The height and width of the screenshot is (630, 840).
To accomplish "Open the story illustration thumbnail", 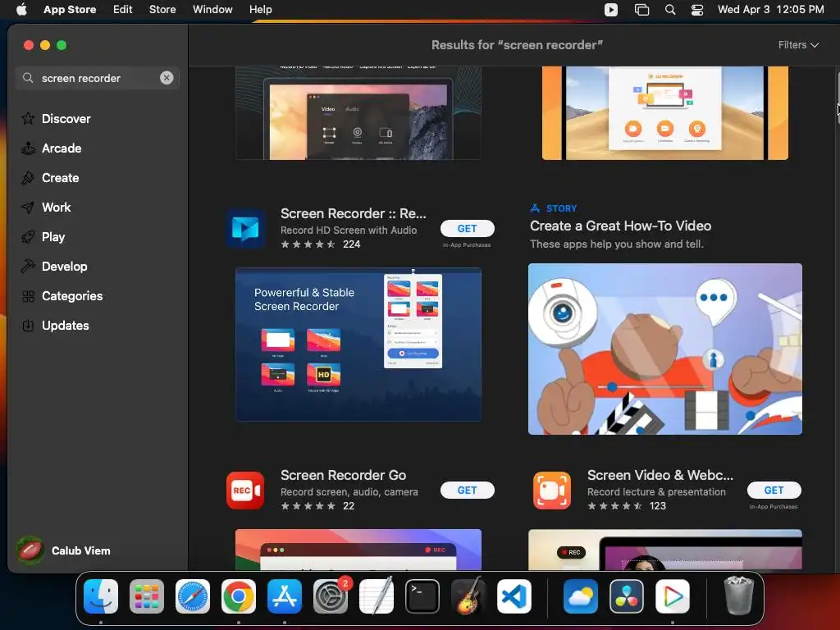I will (664, 349).
